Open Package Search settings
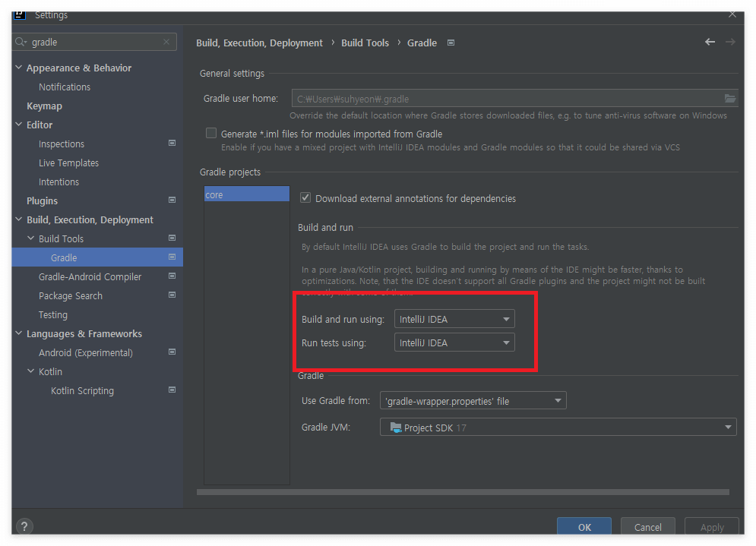 click(71, 296)
